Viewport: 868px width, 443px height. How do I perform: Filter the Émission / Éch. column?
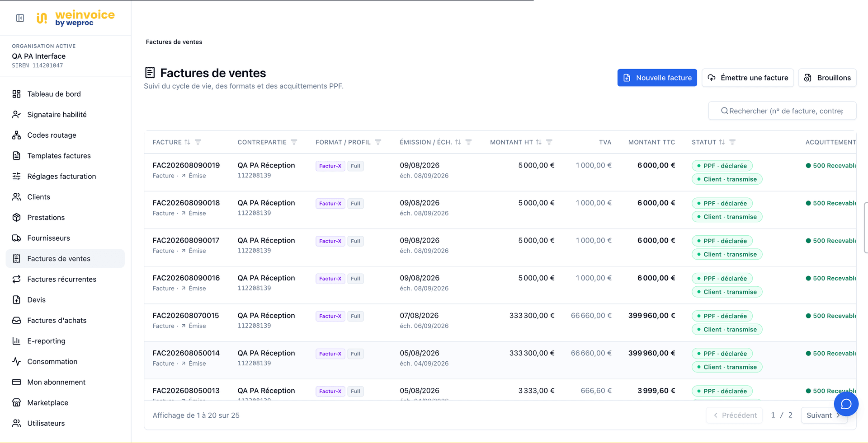[x=468, y=142]
